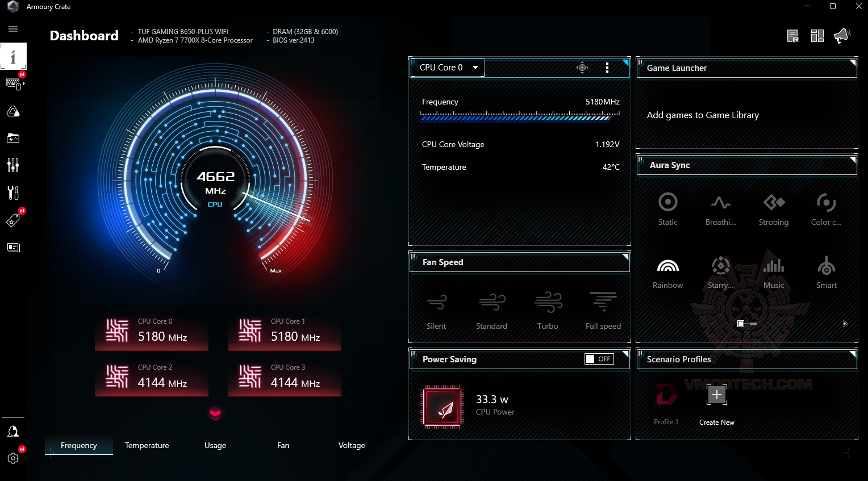The width and height of the screenshot is (868, 481).
Task: Select Standard fan speed mode
Action: pyautogui.click(x=491, y=310)
